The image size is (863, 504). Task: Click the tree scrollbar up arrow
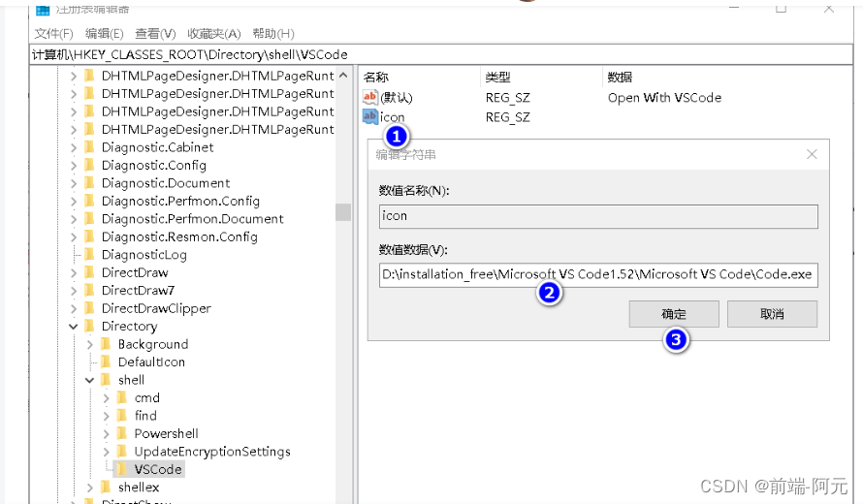point(343,76)
